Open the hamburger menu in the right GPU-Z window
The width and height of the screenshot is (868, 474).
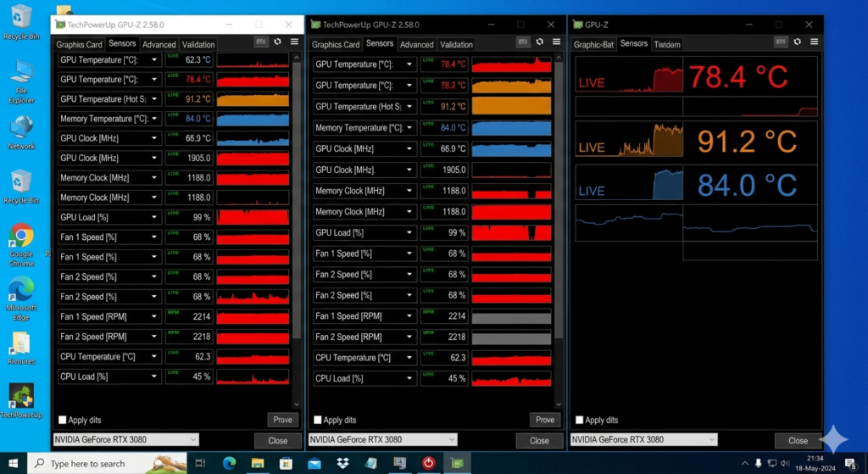(815, 42)
